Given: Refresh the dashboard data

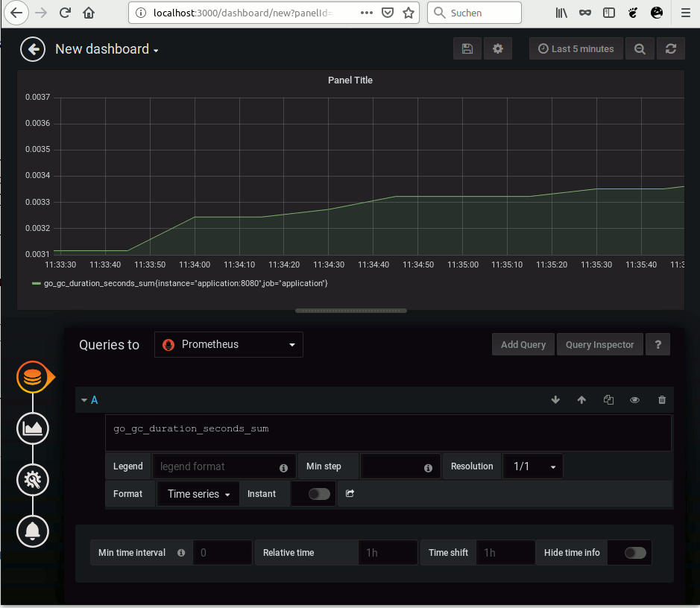Looking at the screenshot, I should click(x=670, y=48).
